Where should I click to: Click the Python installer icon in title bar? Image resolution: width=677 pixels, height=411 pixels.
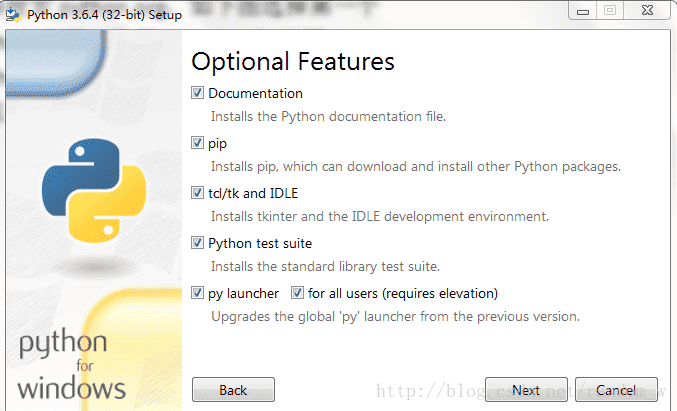(x=13, y=11)
